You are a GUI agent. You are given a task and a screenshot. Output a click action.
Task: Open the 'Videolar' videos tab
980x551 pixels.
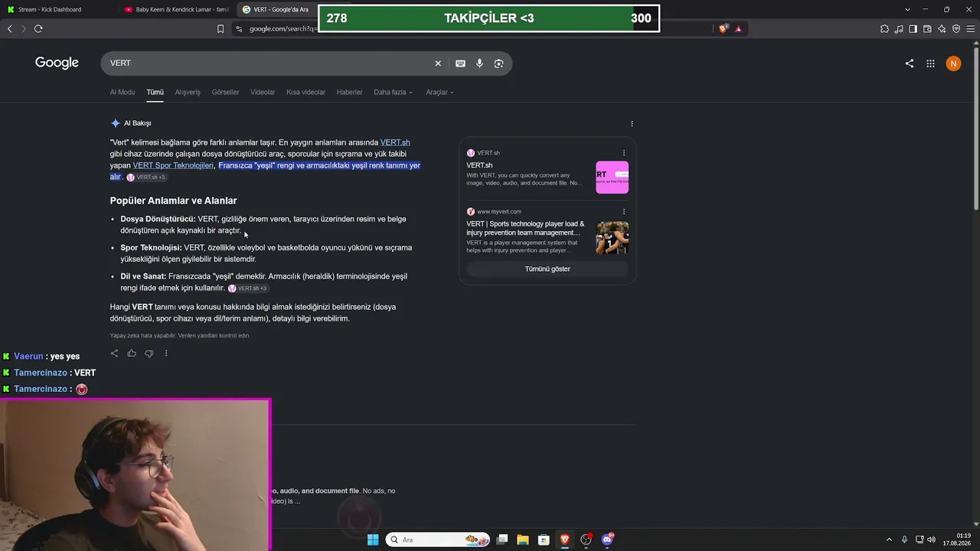[263, 93]
